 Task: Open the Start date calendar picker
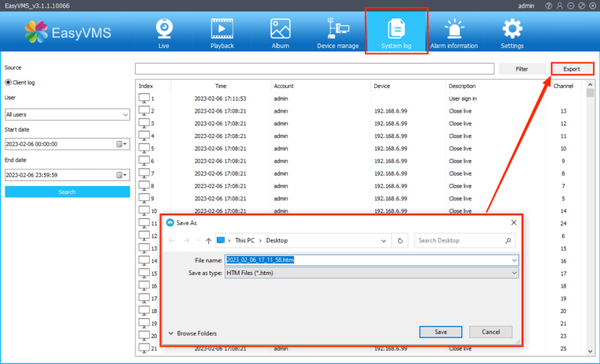(x=121, y=144)
